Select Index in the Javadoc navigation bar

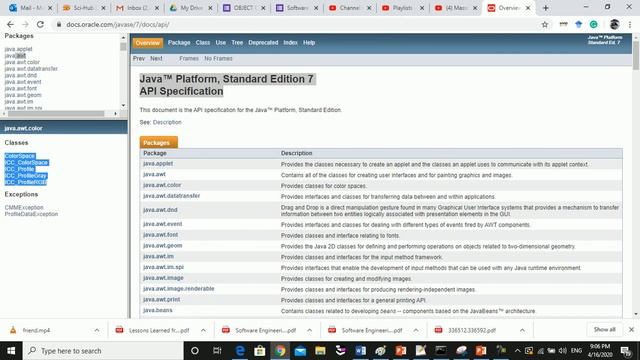point(290,42)
